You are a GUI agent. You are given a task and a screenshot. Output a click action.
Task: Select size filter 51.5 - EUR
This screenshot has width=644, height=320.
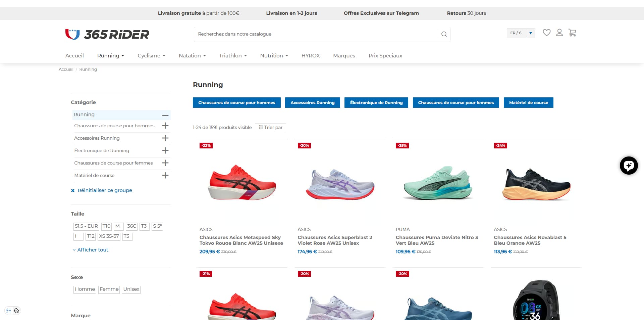[86, 226]
